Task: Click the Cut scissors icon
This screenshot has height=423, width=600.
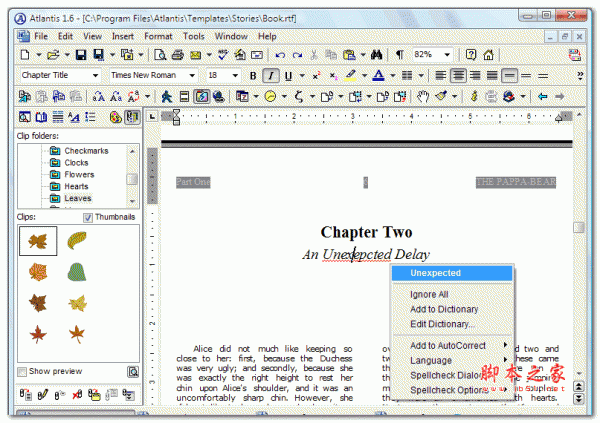Action: tap(314, 55)
